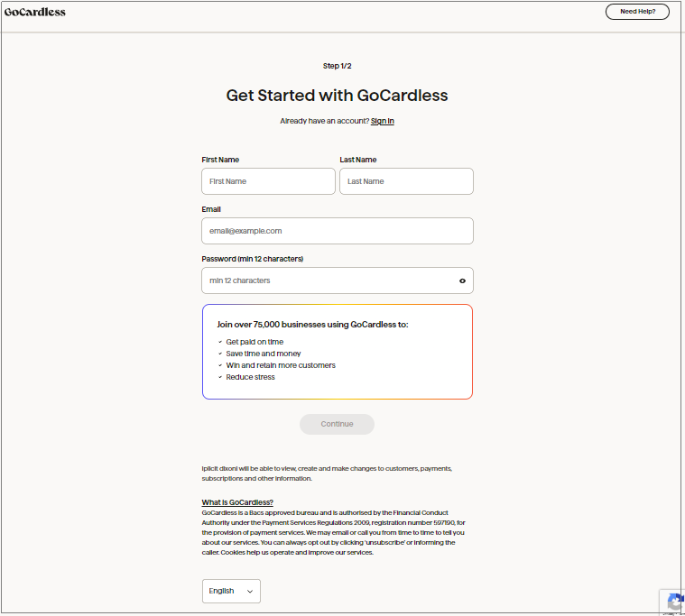
Task: Follow the Sign in link
Action: [382, 121]
